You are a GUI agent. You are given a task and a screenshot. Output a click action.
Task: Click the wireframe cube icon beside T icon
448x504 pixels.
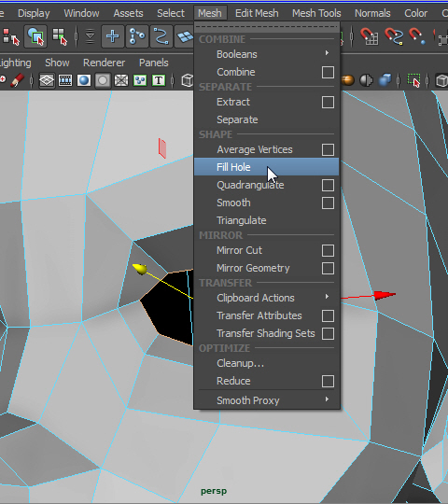(x=188, y=80)
